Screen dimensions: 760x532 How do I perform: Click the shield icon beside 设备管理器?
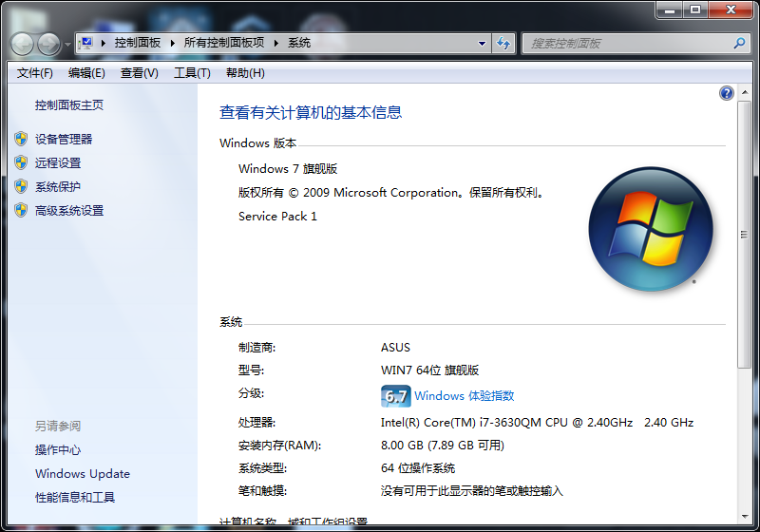(x=21, y=139)
